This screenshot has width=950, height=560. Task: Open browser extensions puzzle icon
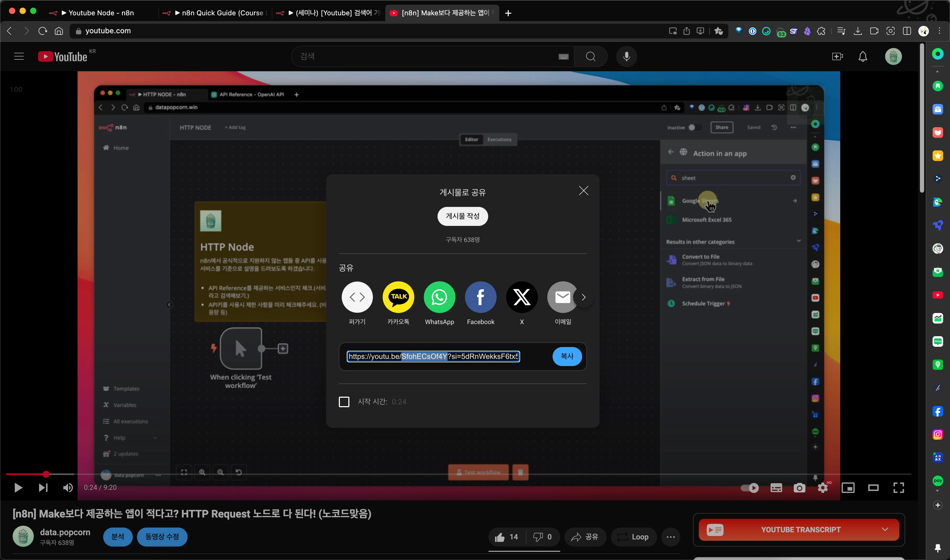tap(821, 31)
